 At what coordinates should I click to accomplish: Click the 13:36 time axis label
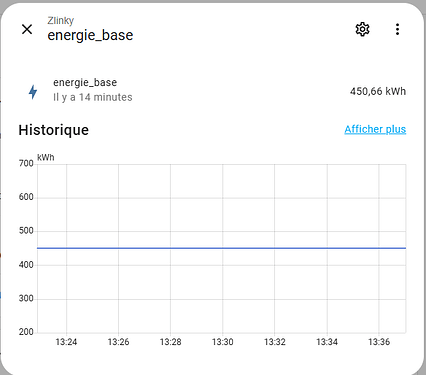point(379,342)
